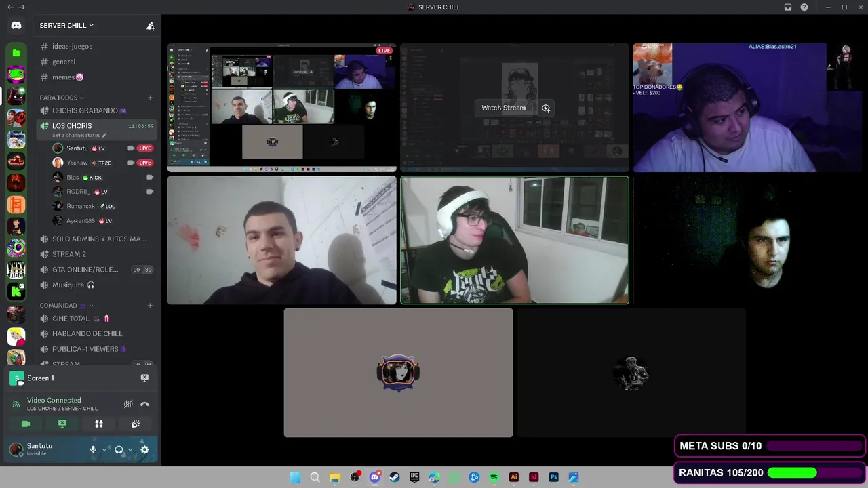Disconnect from voice with hang-up icon
The height and width of the screenshot is (488, 868).
pos(144,404)
